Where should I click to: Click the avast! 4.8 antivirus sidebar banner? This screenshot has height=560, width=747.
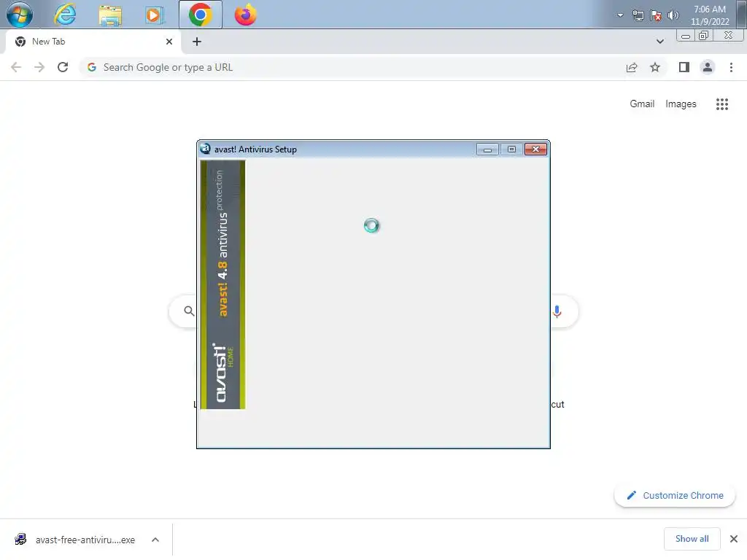tap(222, 285)
